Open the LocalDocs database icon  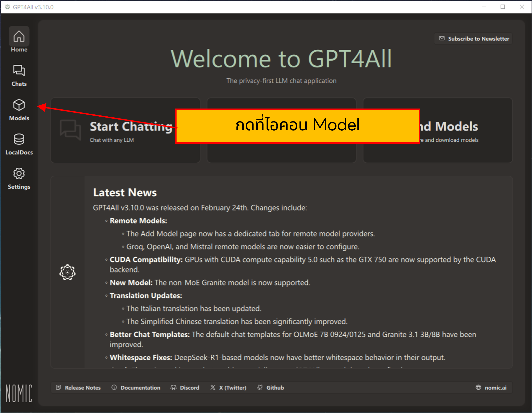(19, 139)
